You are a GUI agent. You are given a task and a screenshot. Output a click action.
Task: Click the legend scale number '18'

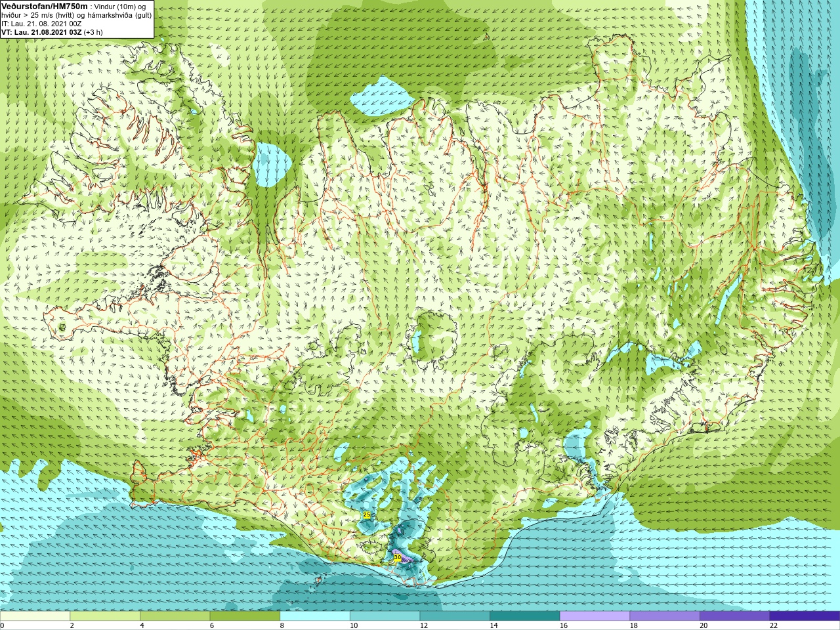pos(634,625)
